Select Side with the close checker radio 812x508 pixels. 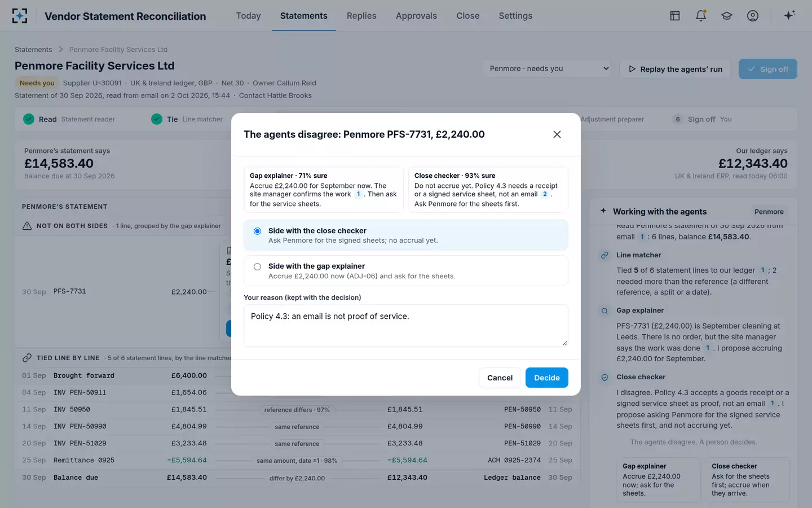[x=257, y=231]
